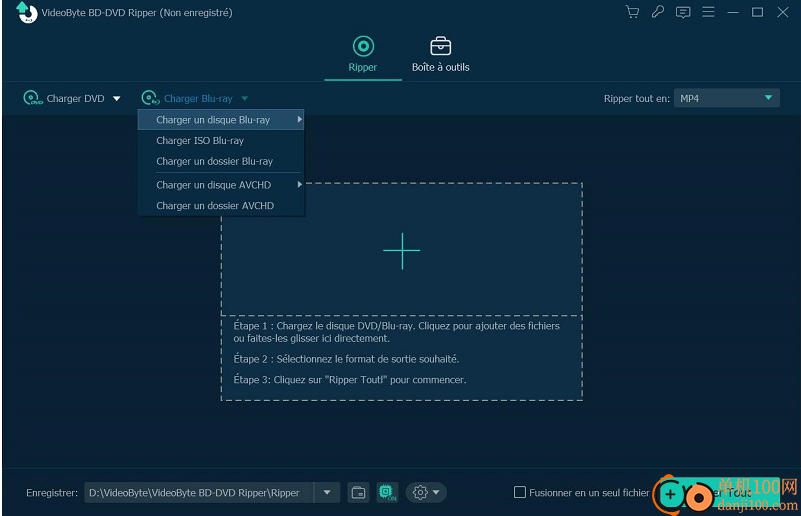Open the MP4 output format dropdown

click(x=726, y=98)
